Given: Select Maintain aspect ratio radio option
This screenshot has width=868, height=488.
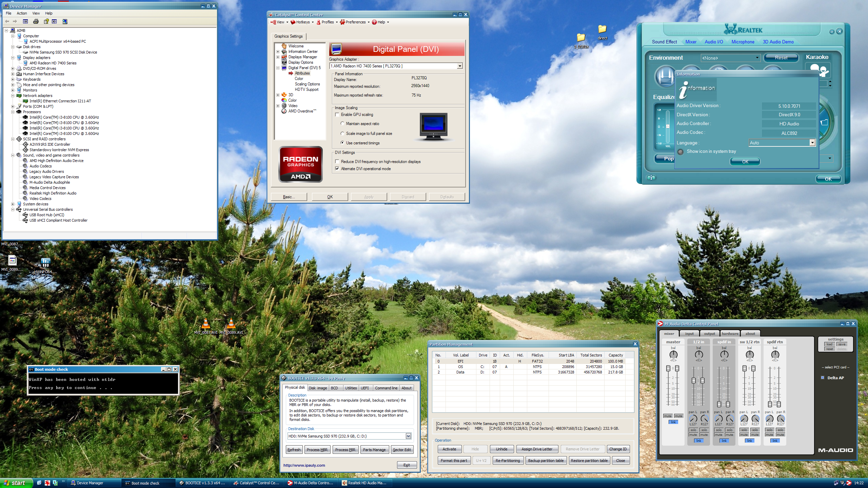Looking at the screenshot, I should (342, 124).
